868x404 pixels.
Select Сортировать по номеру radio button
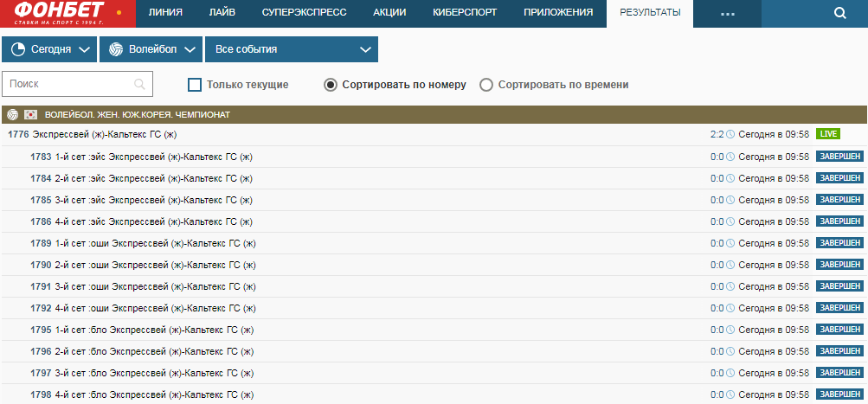point(331,85)
